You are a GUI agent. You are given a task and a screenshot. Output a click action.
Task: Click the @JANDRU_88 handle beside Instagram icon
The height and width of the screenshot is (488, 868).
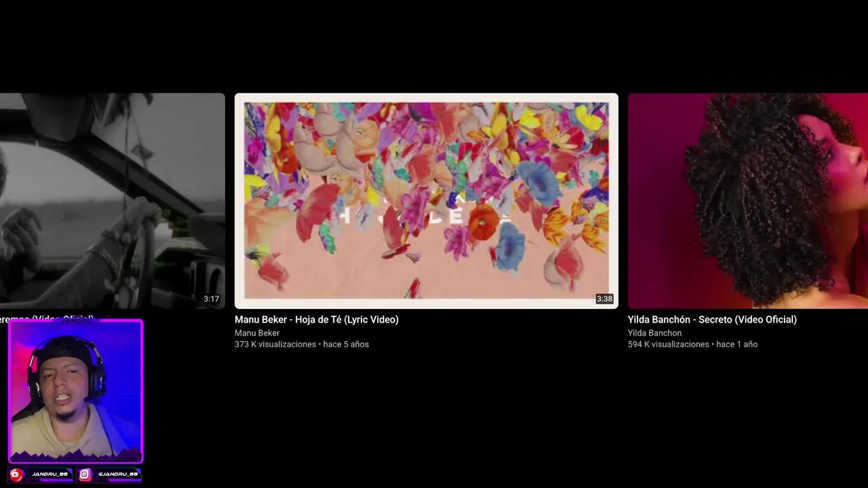(x=117, y=474)
